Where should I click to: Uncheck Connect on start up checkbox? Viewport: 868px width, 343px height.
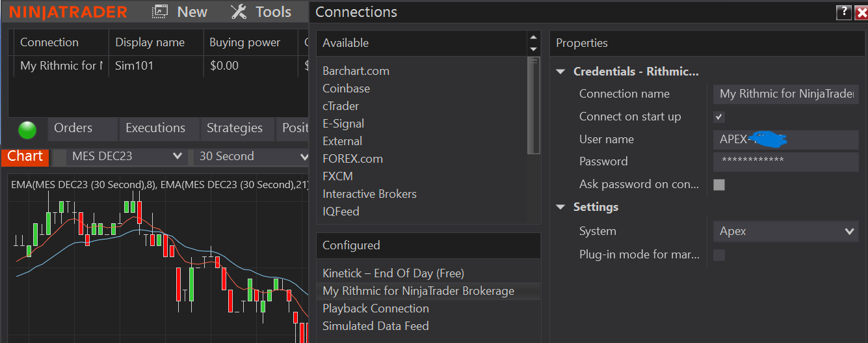[718, 117]
